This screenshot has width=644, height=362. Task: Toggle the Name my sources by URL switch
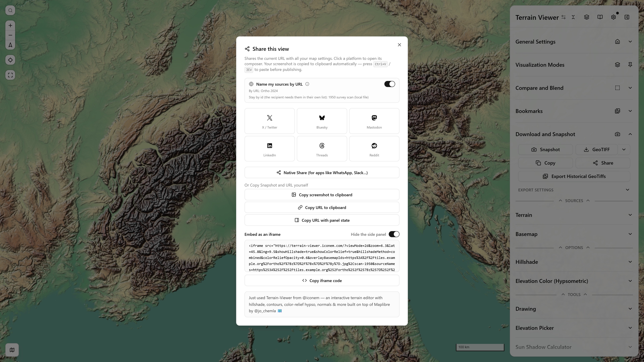point(389,84)
